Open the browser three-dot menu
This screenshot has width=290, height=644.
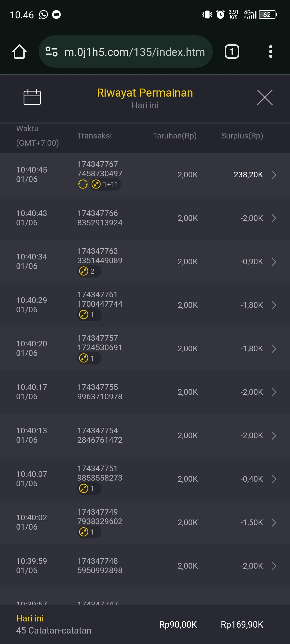(270, 52)
